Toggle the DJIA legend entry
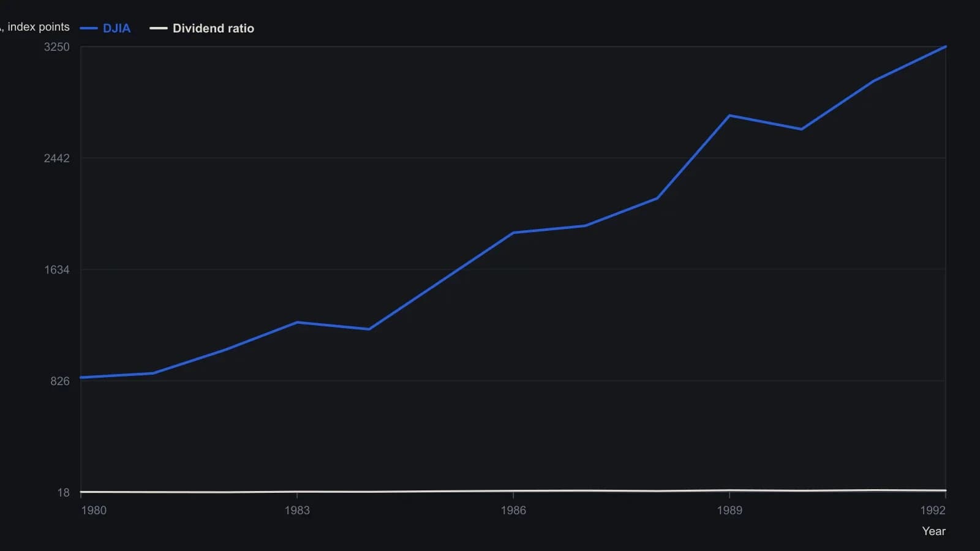This screenshot has width=980, height=551. [105, 28]
